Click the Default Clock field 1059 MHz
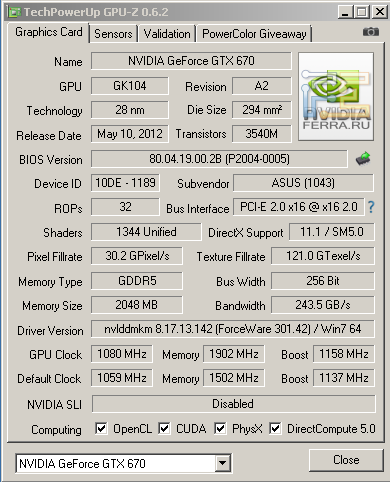 (122, 378)
